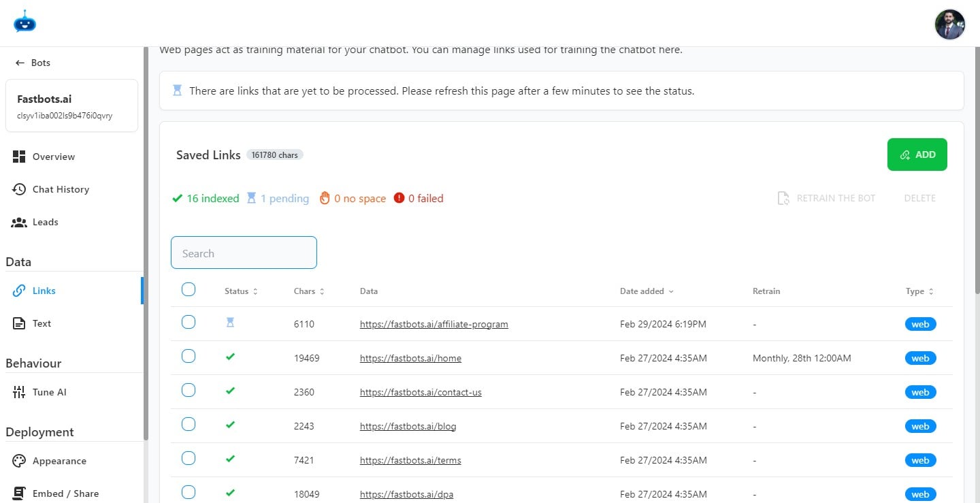980x503 pixels.
Task: Click the Fastbots robot logo
Action: 24,22
